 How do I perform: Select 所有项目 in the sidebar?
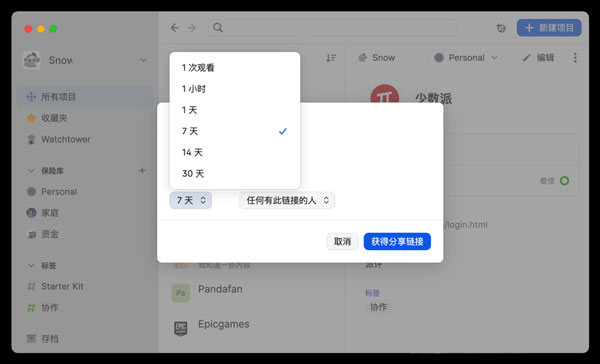pyautogui.click(x=86, y=97)
